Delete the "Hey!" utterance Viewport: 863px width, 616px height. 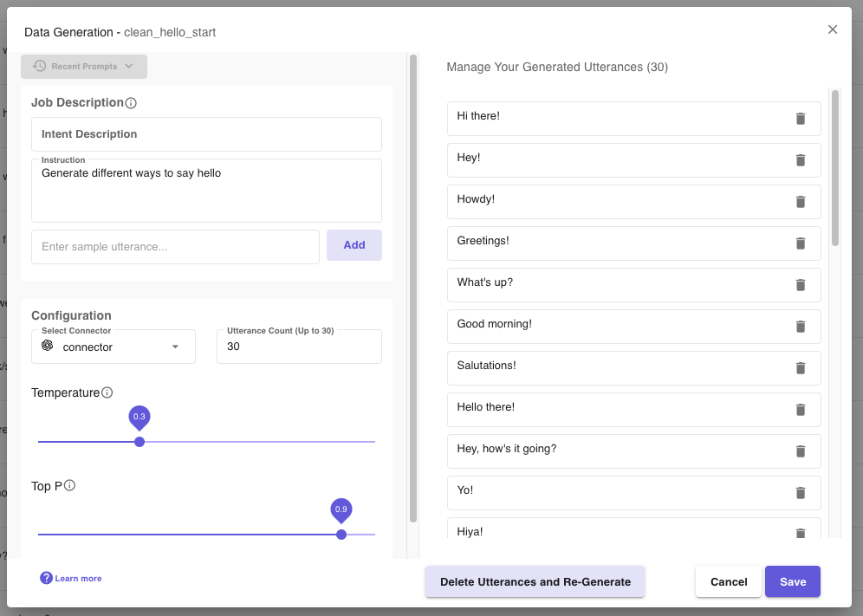(x=801, y=160)
